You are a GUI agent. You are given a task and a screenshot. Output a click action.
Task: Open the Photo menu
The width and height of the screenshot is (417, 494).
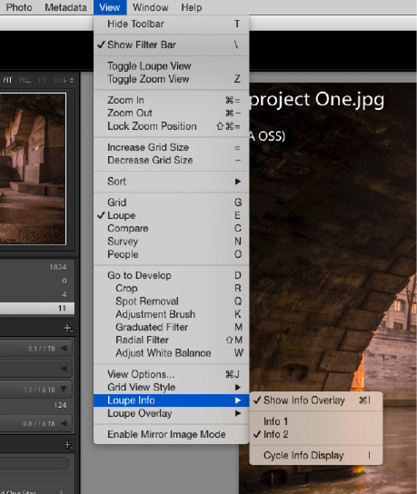point(19,7)
